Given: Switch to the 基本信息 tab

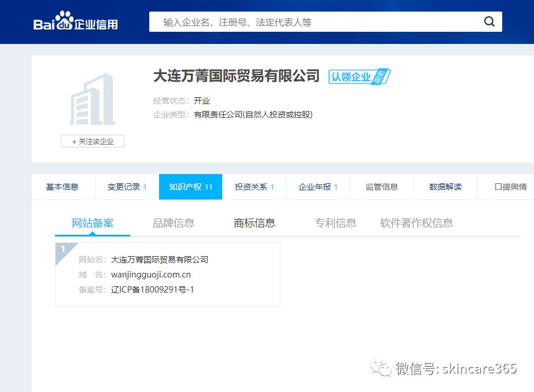Looking at the screenshot, I should coord(62,186).
